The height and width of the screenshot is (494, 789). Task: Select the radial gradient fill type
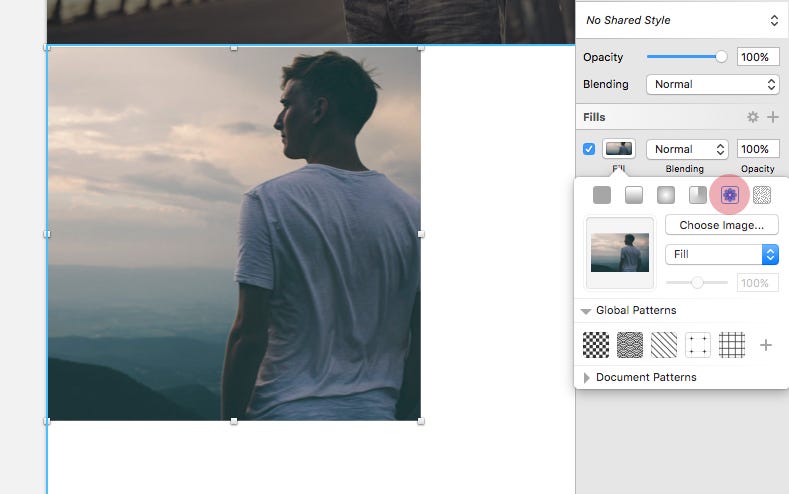pos(666,195)
